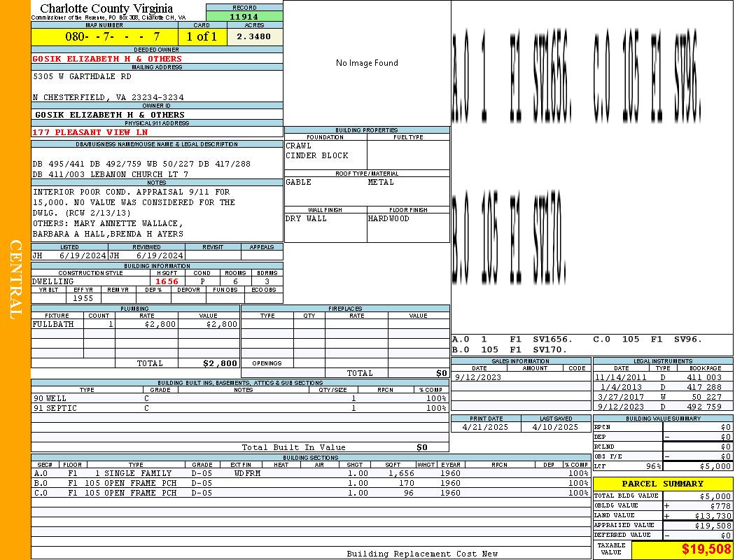Screen dimensions: 735x560
Task: Click the roof type GABLE
Action: pyautogui.click(x=299, y=182)
